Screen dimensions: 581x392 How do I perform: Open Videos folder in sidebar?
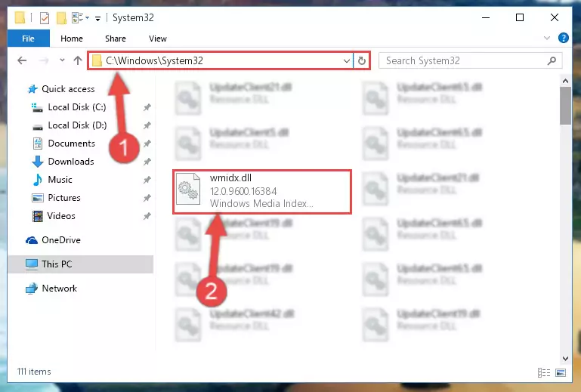coord(61,216)
